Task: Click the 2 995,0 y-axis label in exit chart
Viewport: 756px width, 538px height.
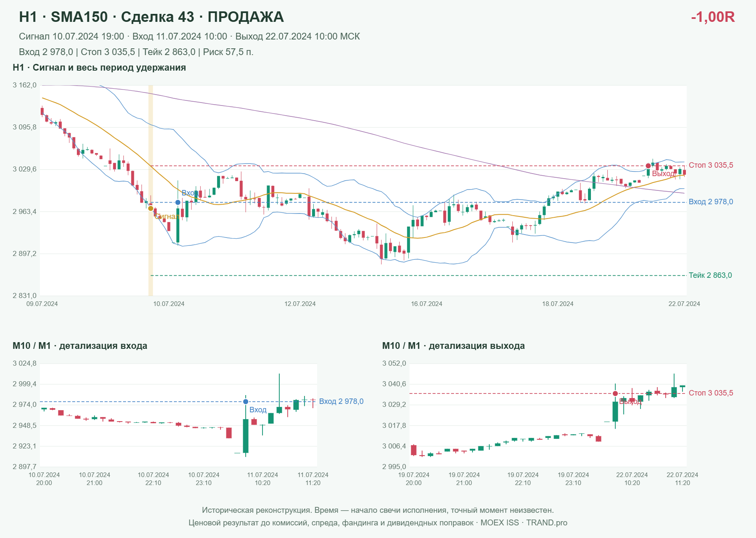Action: [394, 467]
